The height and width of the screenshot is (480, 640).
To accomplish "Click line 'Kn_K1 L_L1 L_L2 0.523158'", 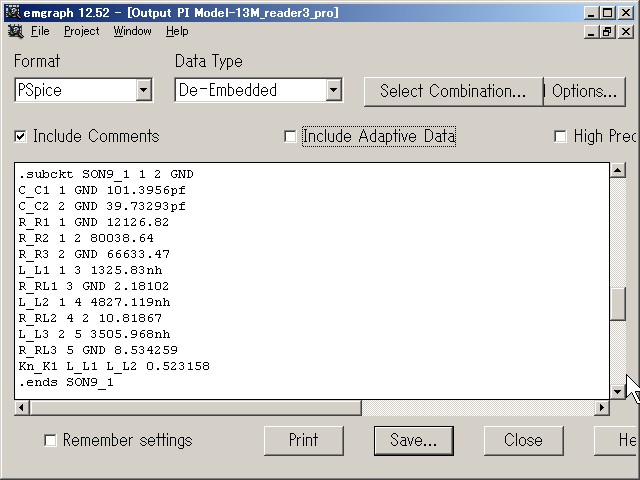I will [114, 366].
